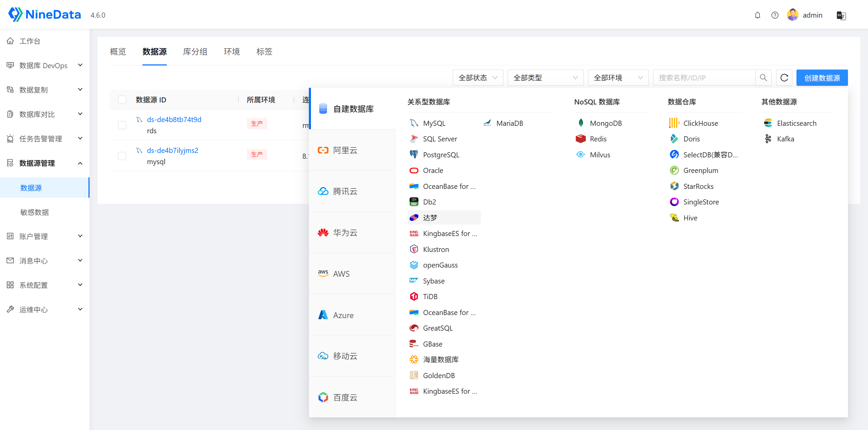
Task: Choose the MariaDB database icon
Action: 487,123
